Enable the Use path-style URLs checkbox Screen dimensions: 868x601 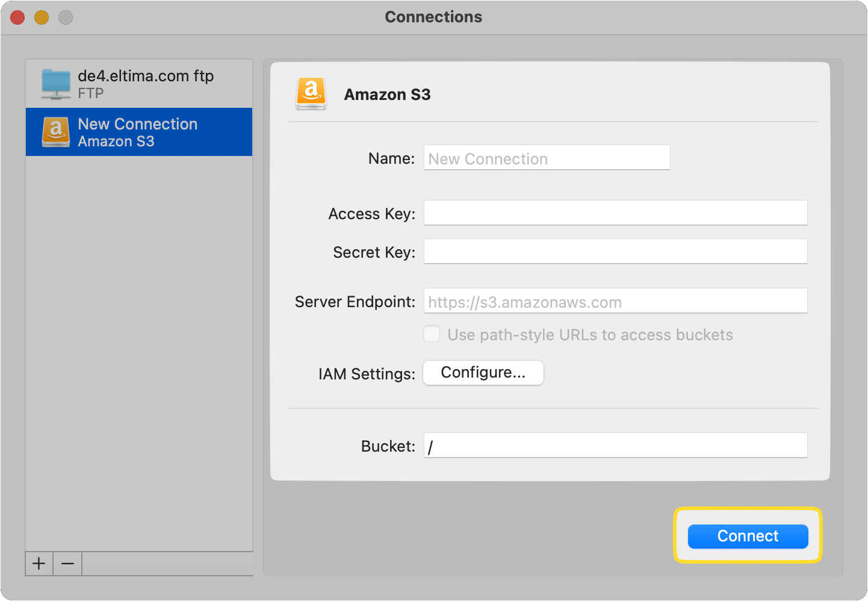(432, 334)
